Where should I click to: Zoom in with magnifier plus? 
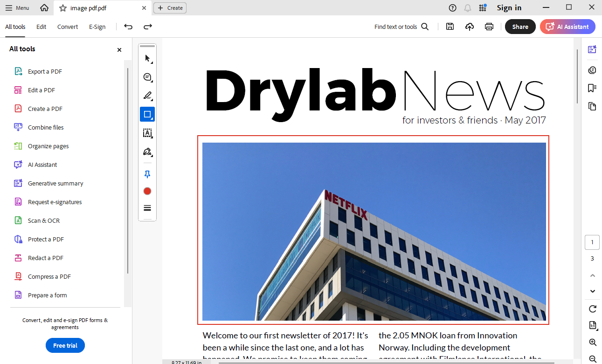tap(593, 343)
